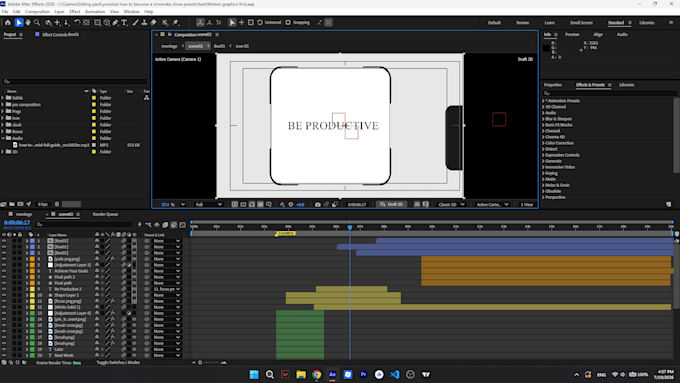Click the yellow label swatch of layer 9

point(33,289)
